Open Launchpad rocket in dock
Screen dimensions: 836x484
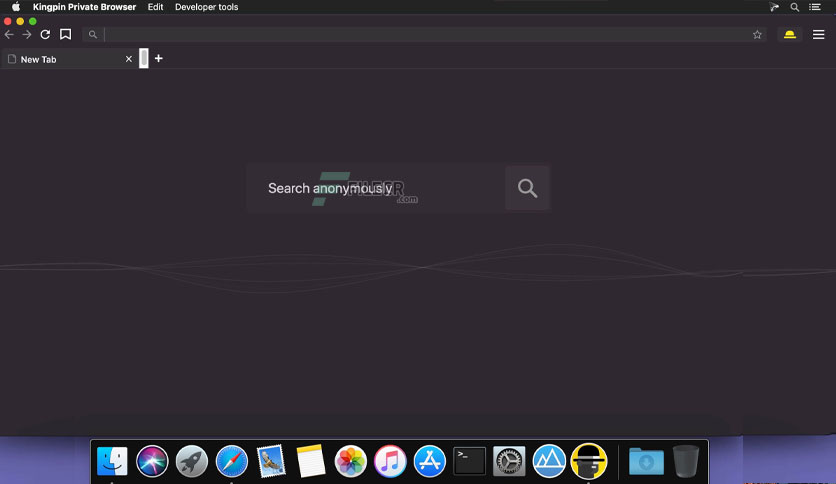[191, 461]
